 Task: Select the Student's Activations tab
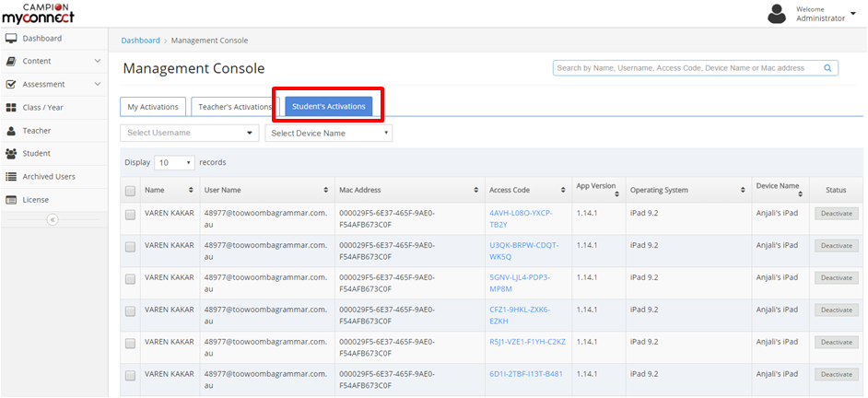pos(329,107)
